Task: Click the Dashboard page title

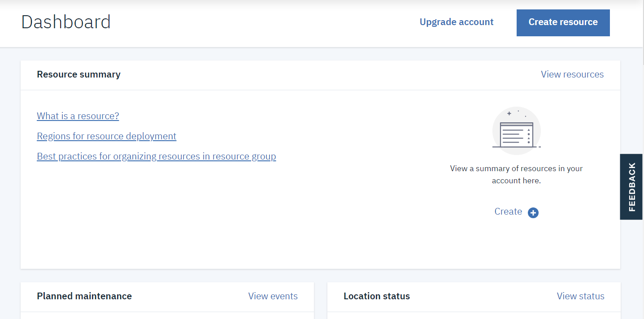Action: [x=66, y=22]
